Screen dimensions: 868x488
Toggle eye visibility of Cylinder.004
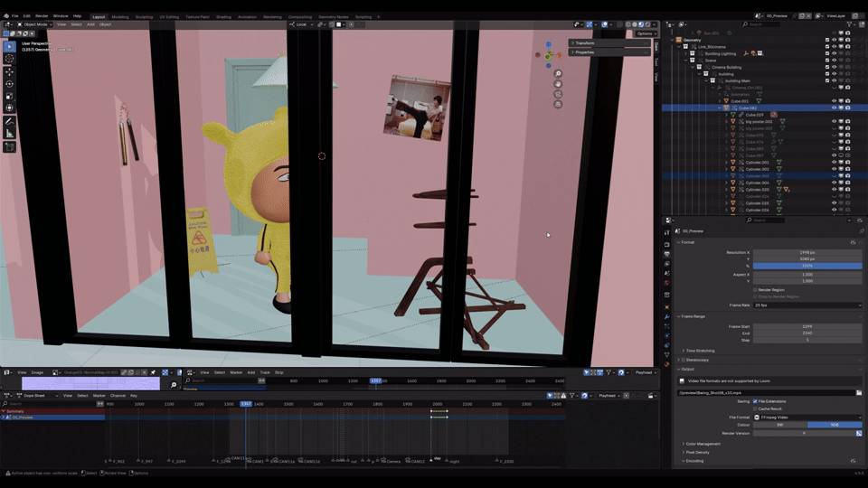click(835, 183)
